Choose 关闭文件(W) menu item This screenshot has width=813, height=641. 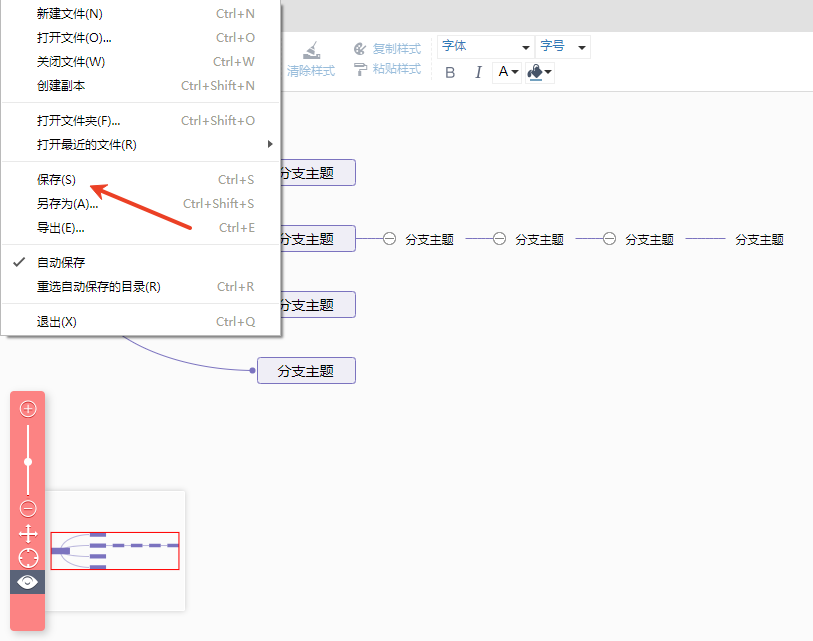[141, 62]
